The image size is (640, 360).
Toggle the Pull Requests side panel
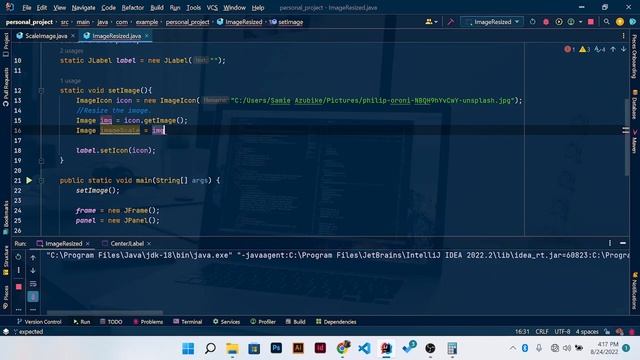tap(6, 87)
